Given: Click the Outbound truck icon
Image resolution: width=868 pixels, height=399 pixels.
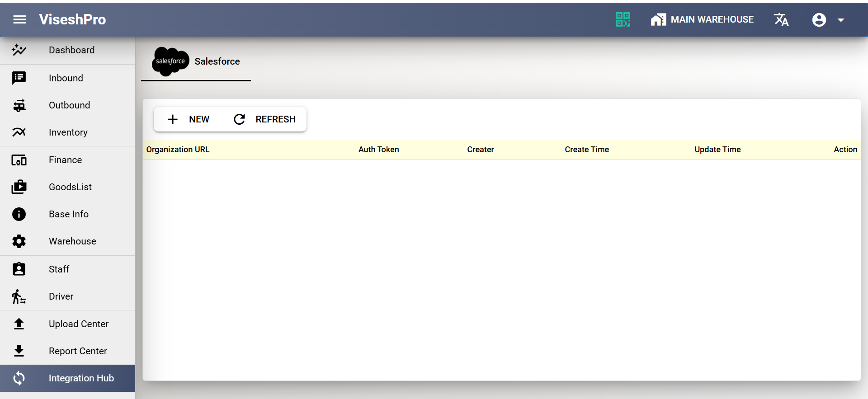Looking at the screenshot, I should [x=19, y=105].
